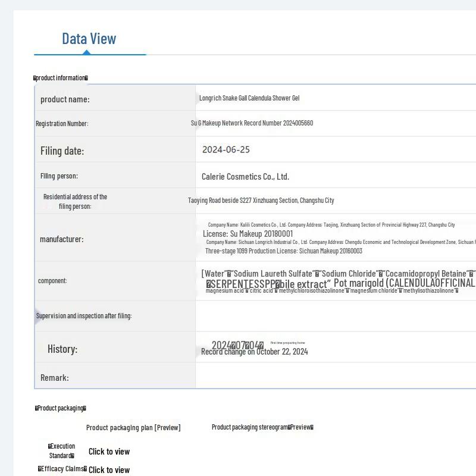Click the manufacturer row label
Screen dimensions: 476x476
[x=62, y=239]
